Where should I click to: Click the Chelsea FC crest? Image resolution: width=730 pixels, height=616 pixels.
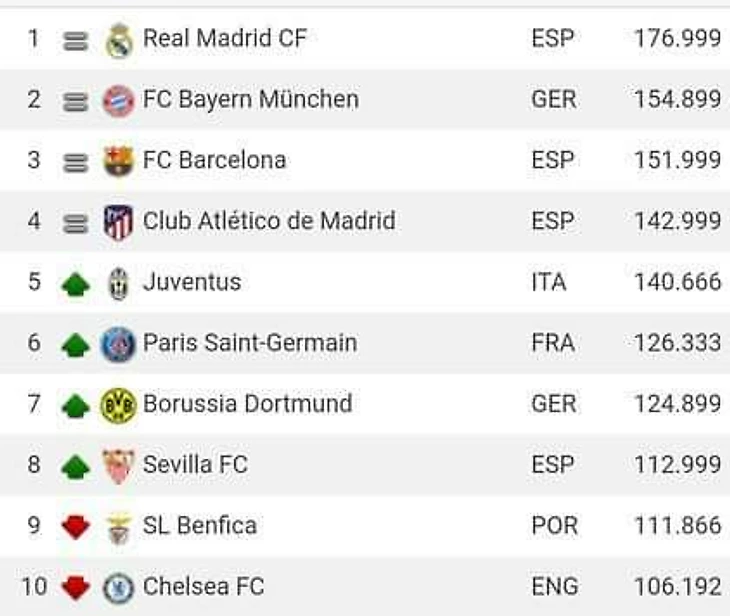(118, 588)
